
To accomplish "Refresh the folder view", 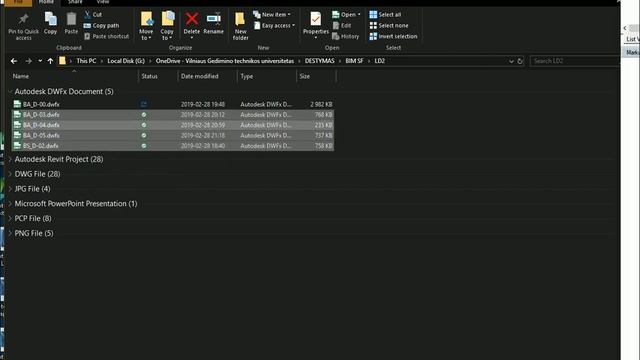I will [520, 61].
